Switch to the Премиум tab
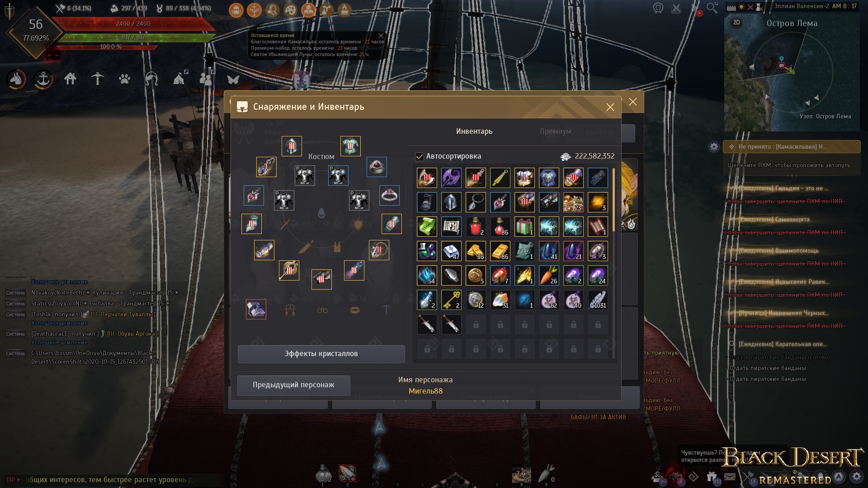Image resolution: width=868 pixels, height=488 pixels. [x=555, y=131]
